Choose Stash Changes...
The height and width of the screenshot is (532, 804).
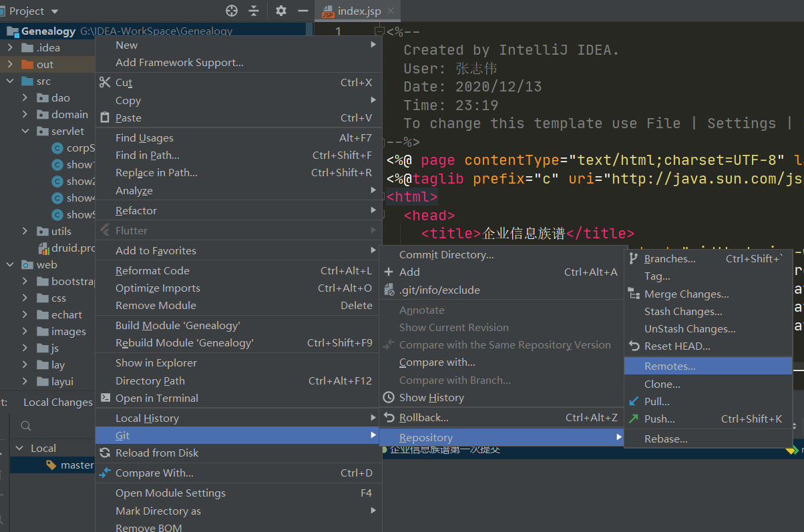[x=709, y=311]
